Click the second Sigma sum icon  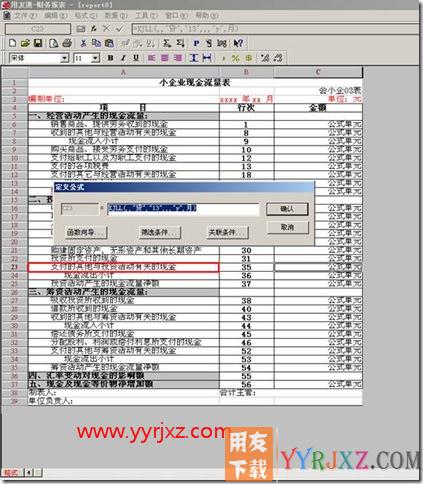180,43
